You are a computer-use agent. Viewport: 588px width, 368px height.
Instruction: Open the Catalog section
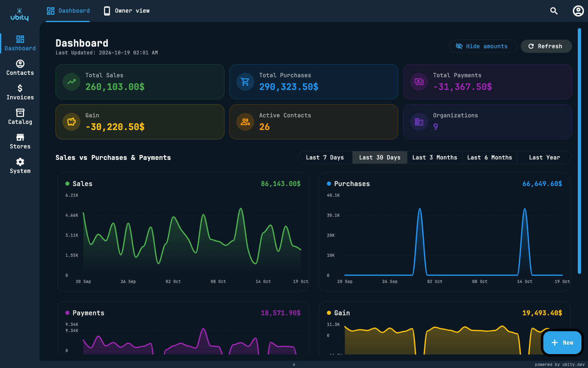[x=20, y=117]
